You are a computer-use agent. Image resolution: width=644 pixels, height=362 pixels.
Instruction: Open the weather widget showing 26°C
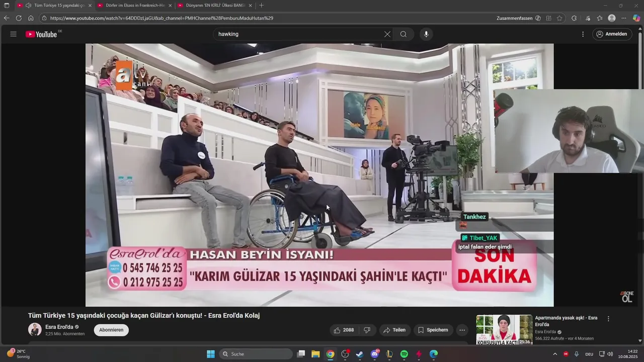pyautogui.click(x=18, y=354)
